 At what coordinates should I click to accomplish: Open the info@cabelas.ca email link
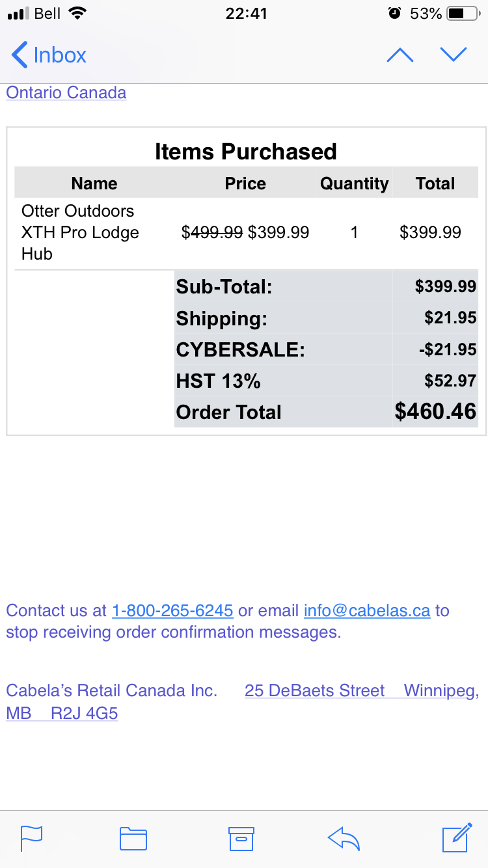[x=367, y=610]
